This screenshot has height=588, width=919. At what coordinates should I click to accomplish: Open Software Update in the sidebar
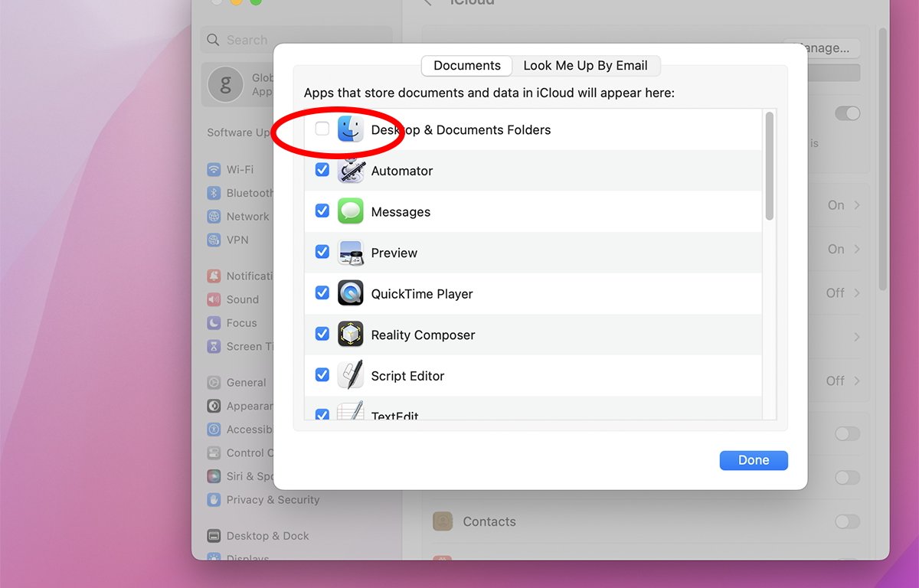[x=239, y=132]
